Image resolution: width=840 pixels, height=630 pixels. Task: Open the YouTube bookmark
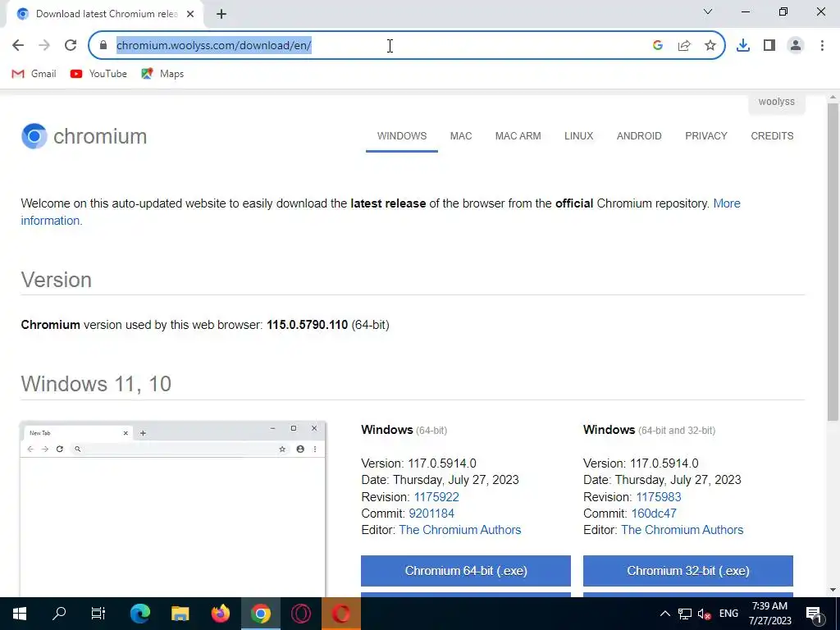click(98, 73)
